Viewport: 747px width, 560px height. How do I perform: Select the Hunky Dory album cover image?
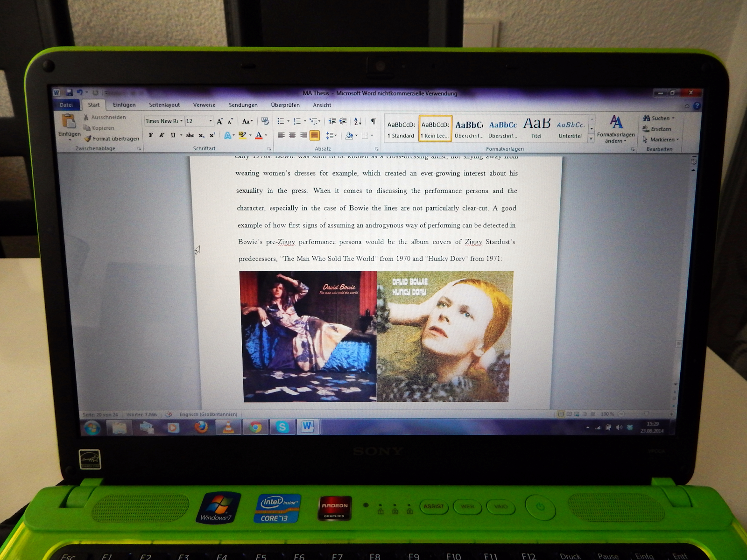[444, 336]
